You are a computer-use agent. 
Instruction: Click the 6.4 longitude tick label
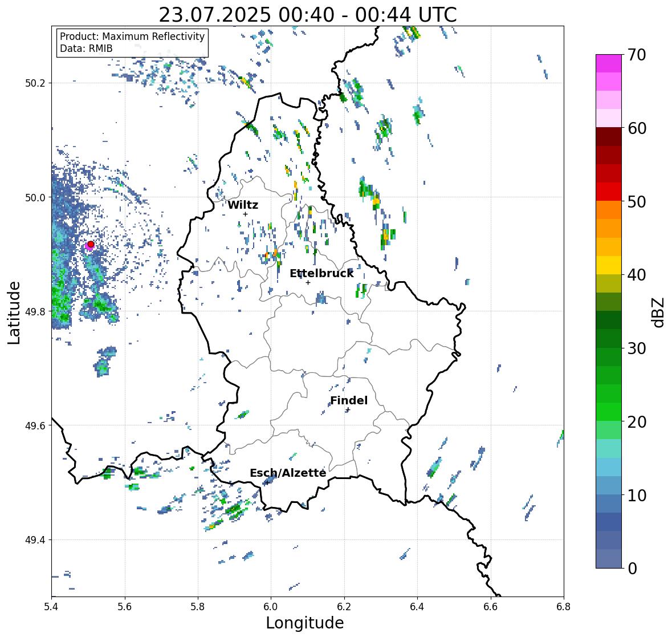pyautogui.click(x=417, y=607)
